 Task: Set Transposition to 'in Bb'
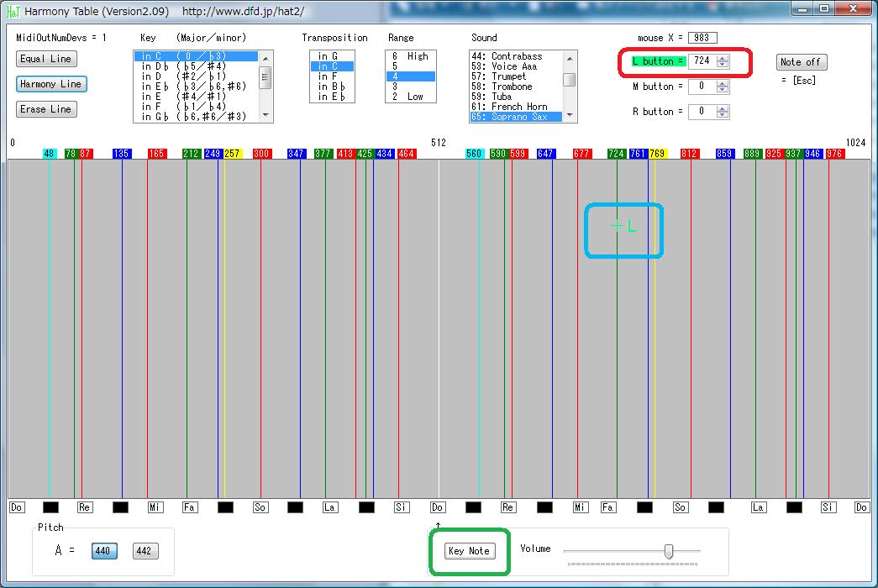point(332,87)
